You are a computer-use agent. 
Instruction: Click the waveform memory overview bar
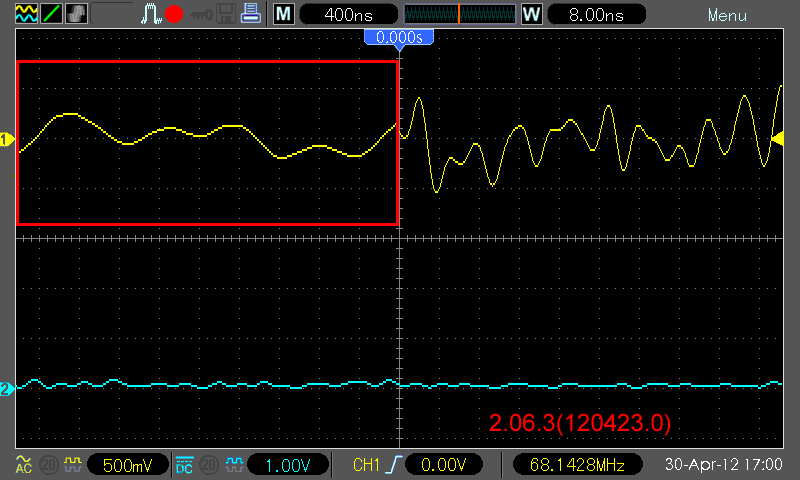tap(460, 14)
